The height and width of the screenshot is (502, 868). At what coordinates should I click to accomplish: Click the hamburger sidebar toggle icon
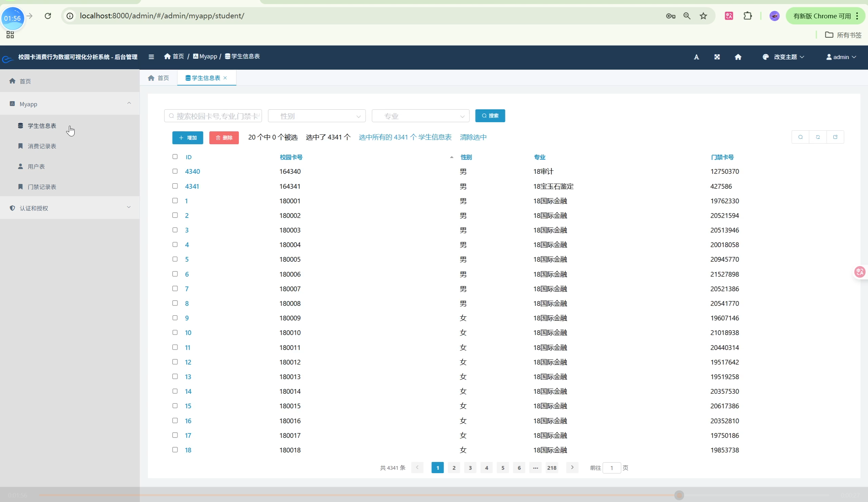coord(151,57)
